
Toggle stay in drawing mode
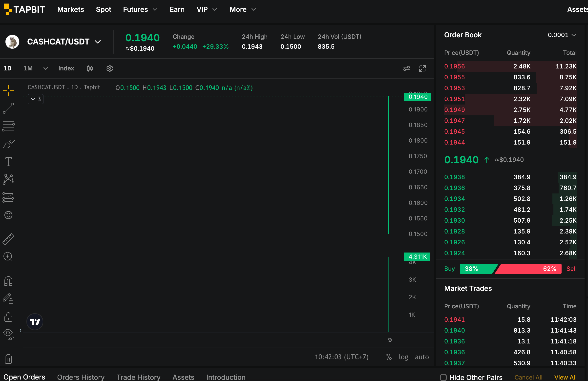(8, 299)
